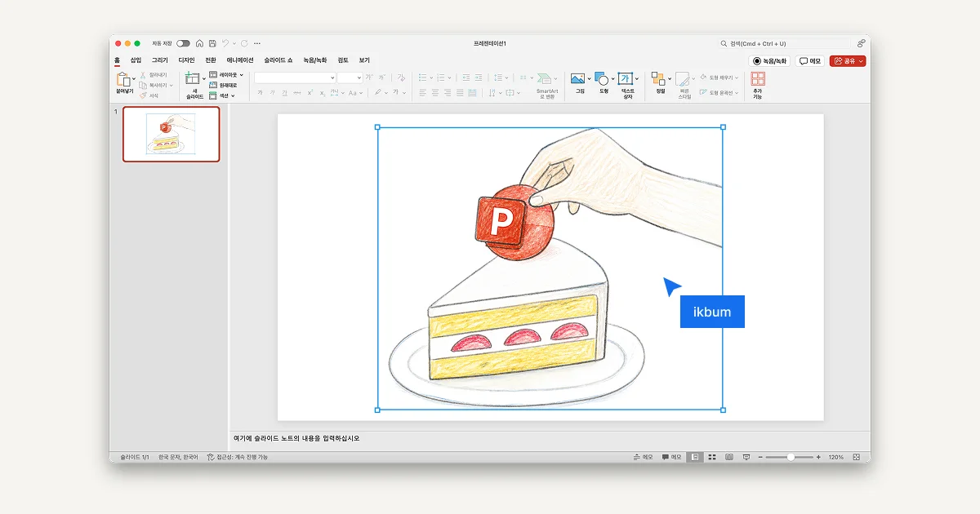Reset the slide with the 원래대로 icon
The height and width of the screenshot is (514, 980).
[x=213, y=85]
